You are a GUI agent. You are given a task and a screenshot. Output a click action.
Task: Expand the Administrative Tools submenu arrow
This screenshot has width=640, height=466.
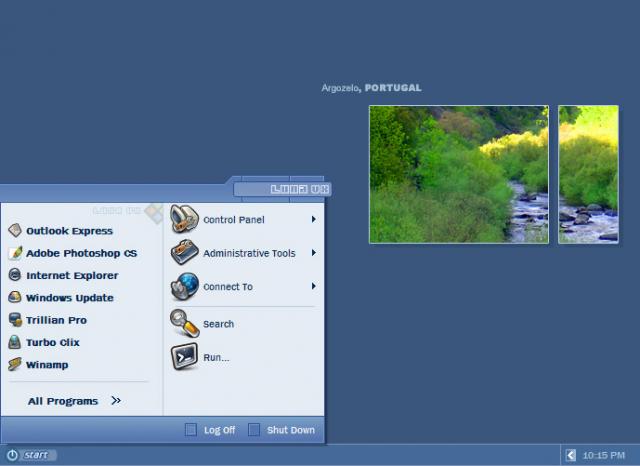313,253
